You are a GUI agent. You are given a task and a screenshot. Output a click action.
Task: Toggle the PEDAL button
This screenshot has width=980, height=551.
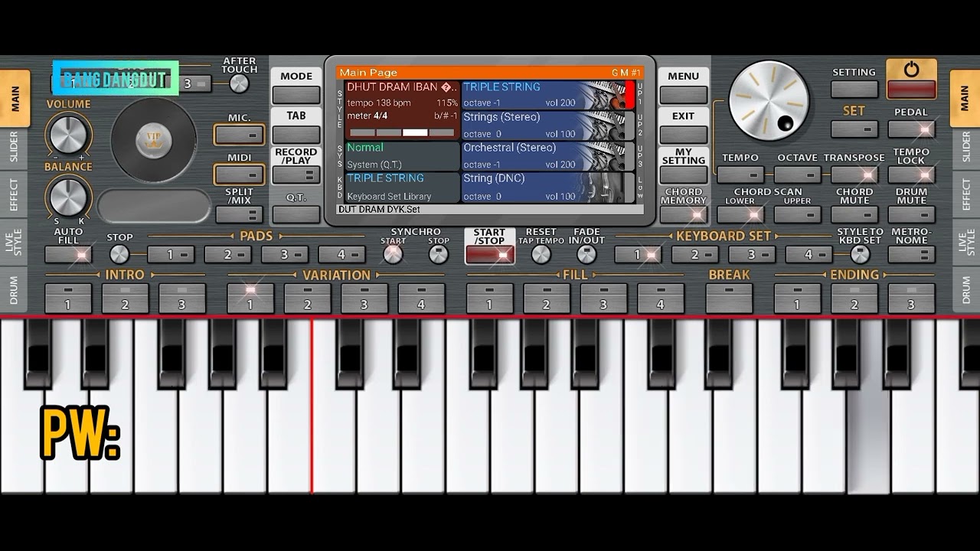tap(911, 129)
